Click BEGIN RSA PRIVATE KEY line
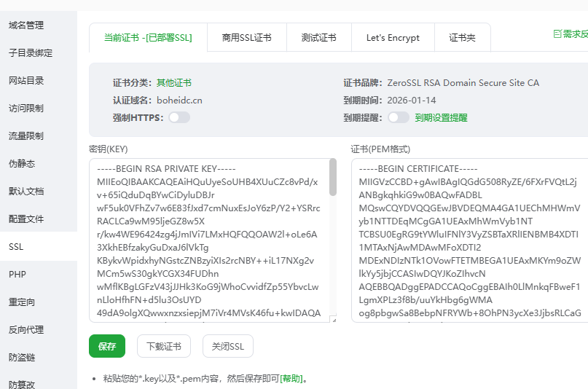Viewport: 588px width, 389px height. [x=166, y=169]
